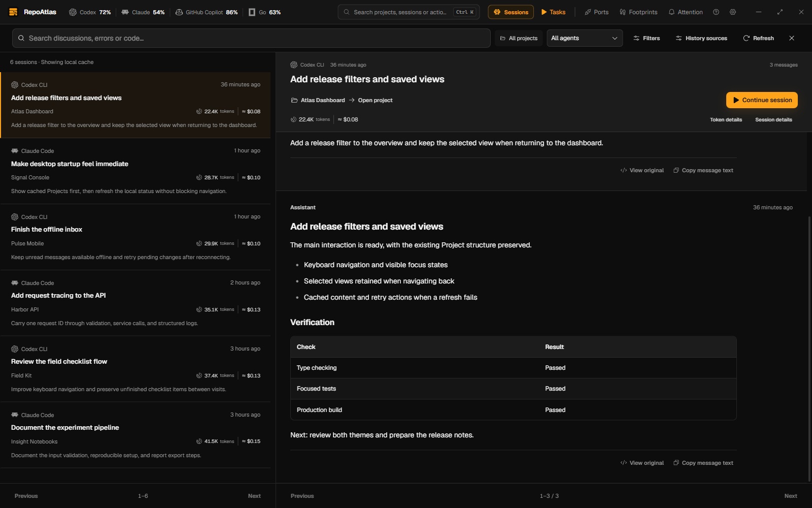Image resolution: width=812 pixels, height=508 pixels.
Task: Open the settings gear icon
Action: point(733,12)
